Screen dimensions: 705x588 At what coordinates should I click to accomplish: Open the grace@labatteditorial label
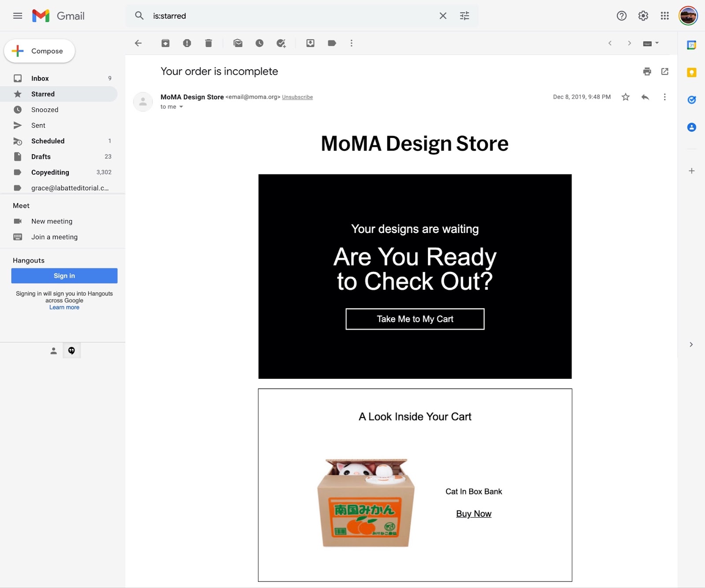click(59, 188)
